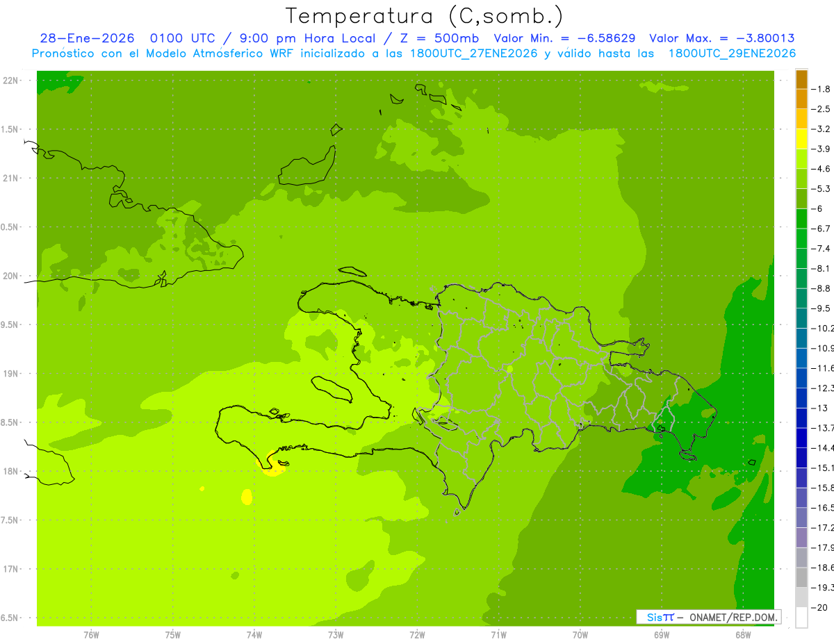Pick the orange legend swatch between -1.8 and -2.5
This screenshot has width=834, height=644.
pos(801,99)
